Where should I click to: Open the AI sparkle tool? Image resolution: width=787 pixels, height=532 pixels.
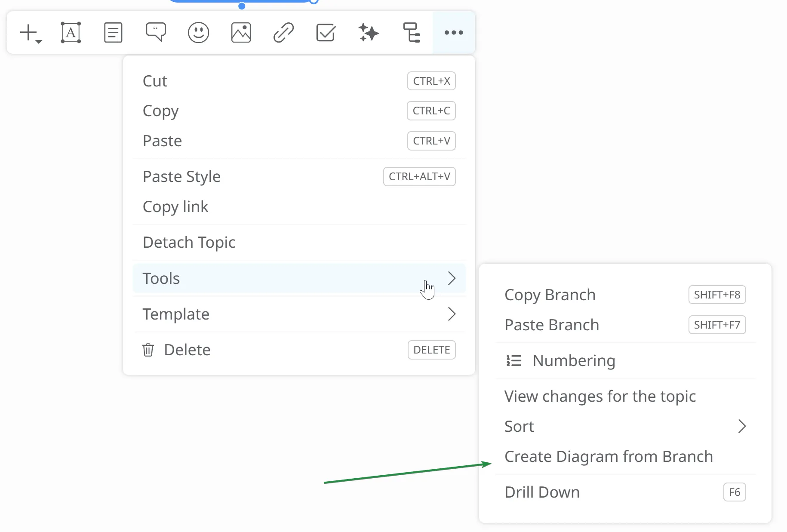tap(369, 33)
